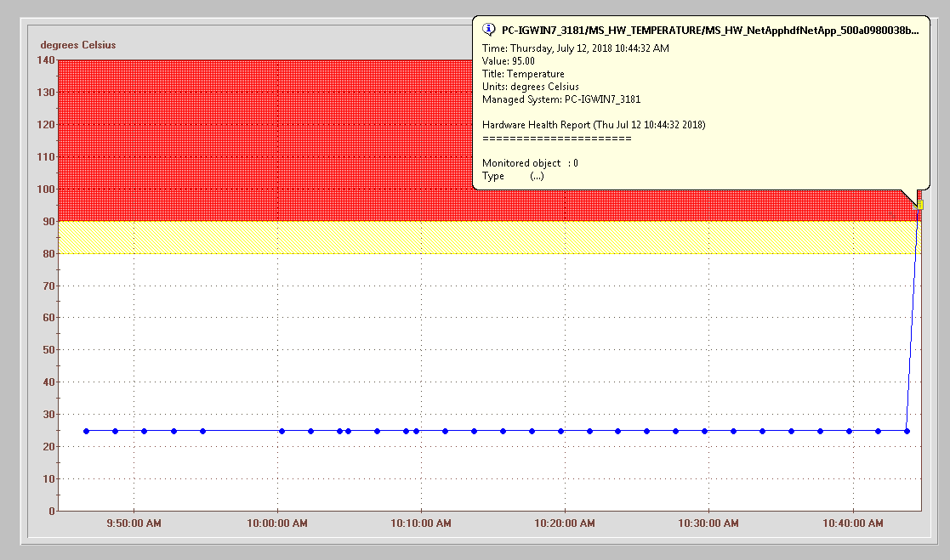Click the info icon in the tooltip

tap(489, 30)
